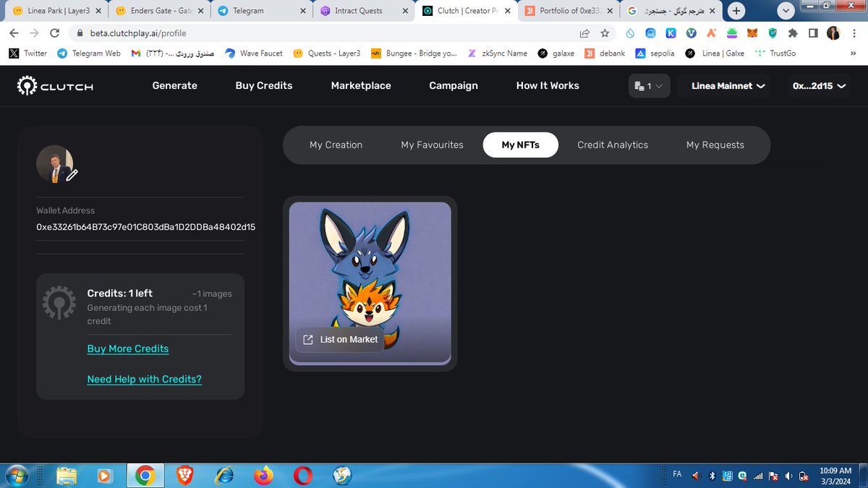Screen dimensions: 868x488
Task: Click the share page icon in address bar
Action: (x=584, y=33)
